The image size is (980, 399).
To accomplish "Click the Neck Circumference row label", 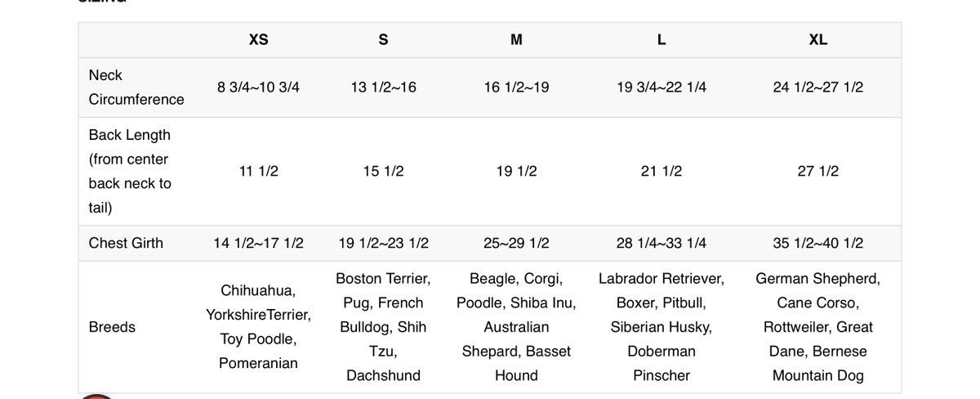I will pyautogui.click(x=136, y=87).
